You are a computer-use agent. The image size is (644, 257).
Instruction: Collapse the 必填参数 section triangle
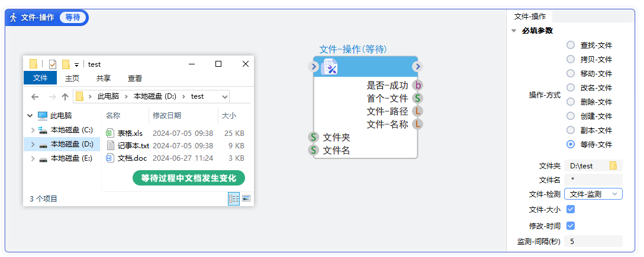pos(513,31)
